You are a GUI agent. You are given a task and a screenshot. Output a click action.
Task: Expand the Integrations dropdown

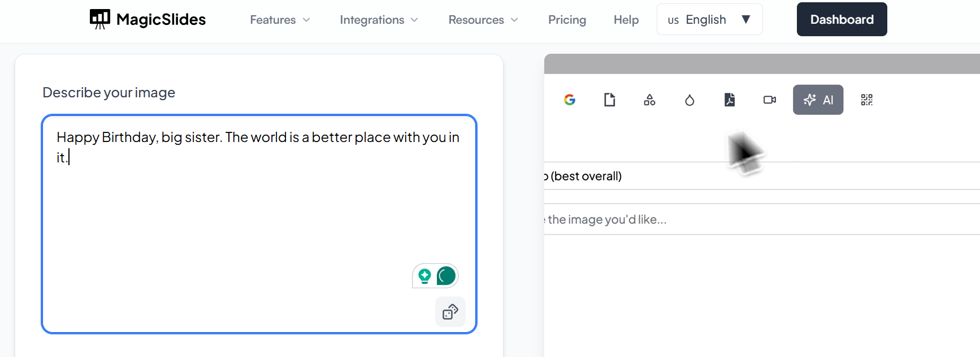(x=379, y=20)
